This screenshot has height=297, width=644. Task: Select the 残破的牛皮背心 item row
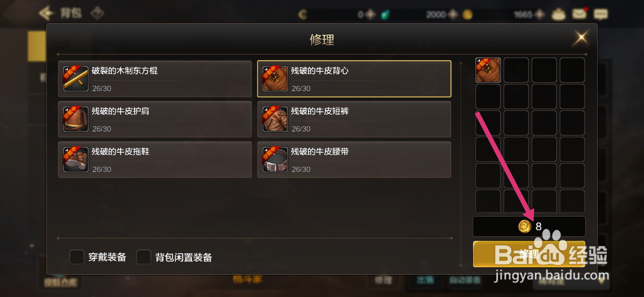tap(354, 79)
